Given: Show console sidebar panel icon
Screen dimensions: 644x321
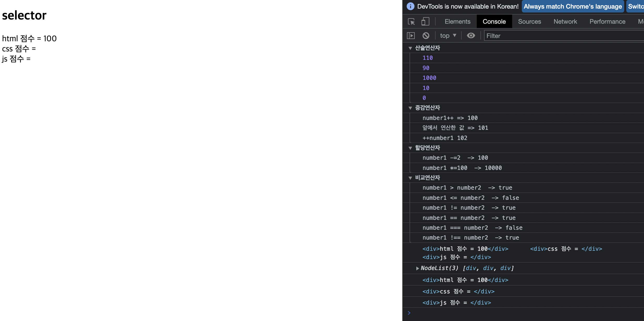Looking at the screenshot, I should pyautogui.click(x=411, y=36).
